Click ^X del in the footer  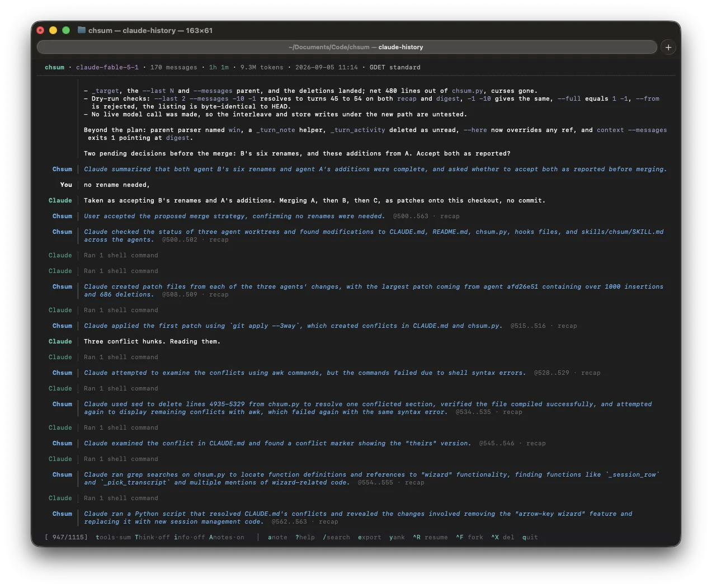tap(502, 537)
